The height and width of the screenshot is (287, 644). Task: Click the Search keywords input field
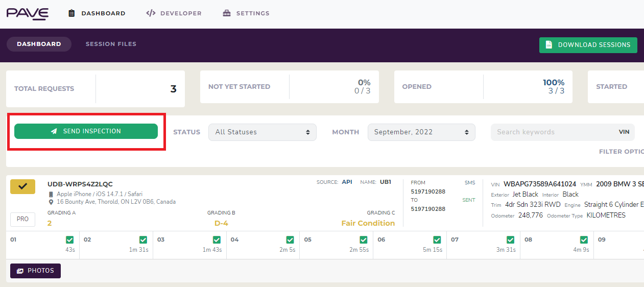[552, 132]
